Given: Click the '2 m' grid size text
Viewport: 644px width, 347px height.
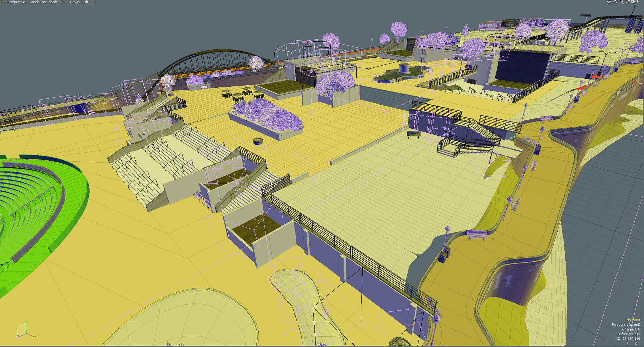Looking at the screenshot, I should [637, 343].
